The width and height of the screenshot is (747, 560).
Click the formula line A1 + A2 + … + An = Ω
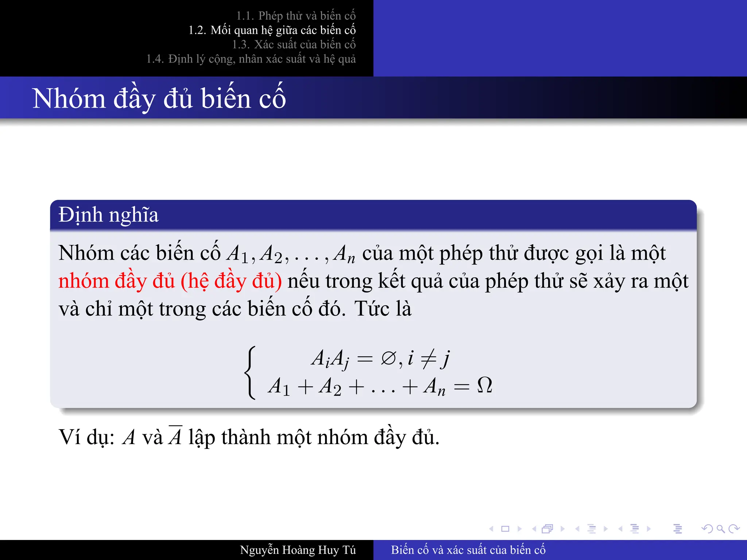coord(380,386)
